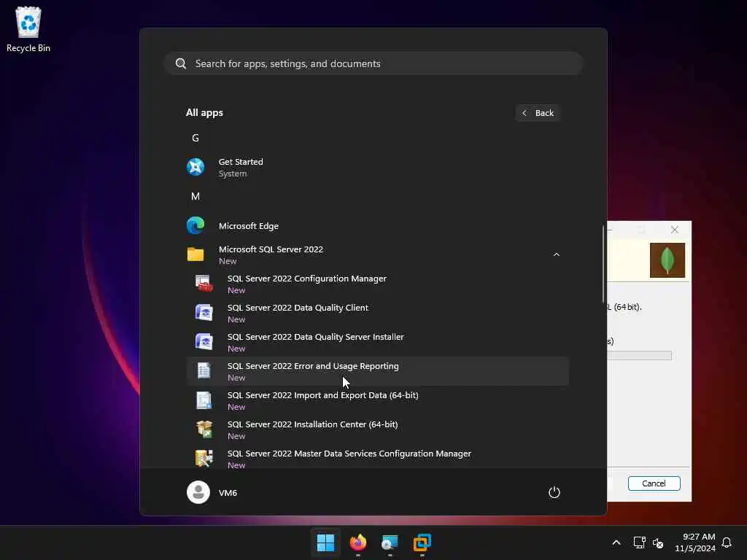
Task: Jump via the letter G header
Action: click(x=196, y=138)
